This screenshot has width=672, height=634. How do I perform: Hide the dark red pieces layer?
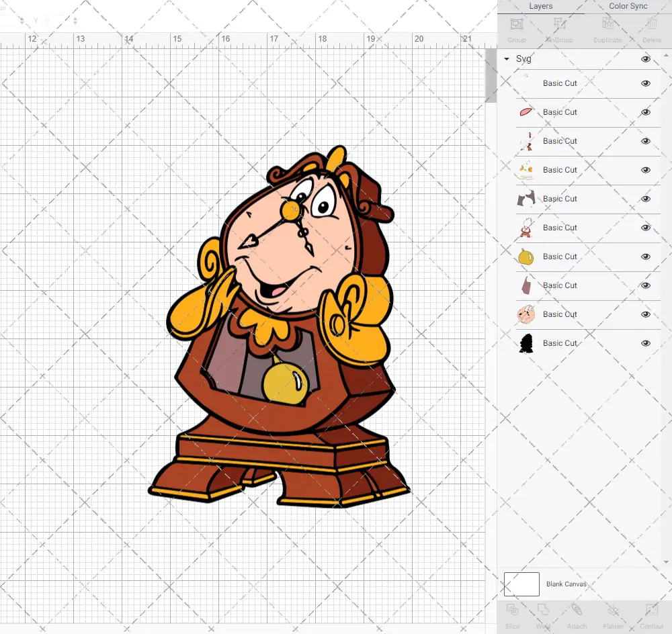pos(645,141)
